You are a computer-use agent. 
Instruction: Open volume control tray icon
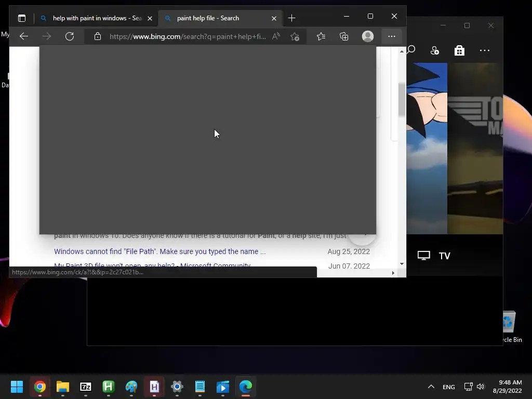tap(481, 387)
